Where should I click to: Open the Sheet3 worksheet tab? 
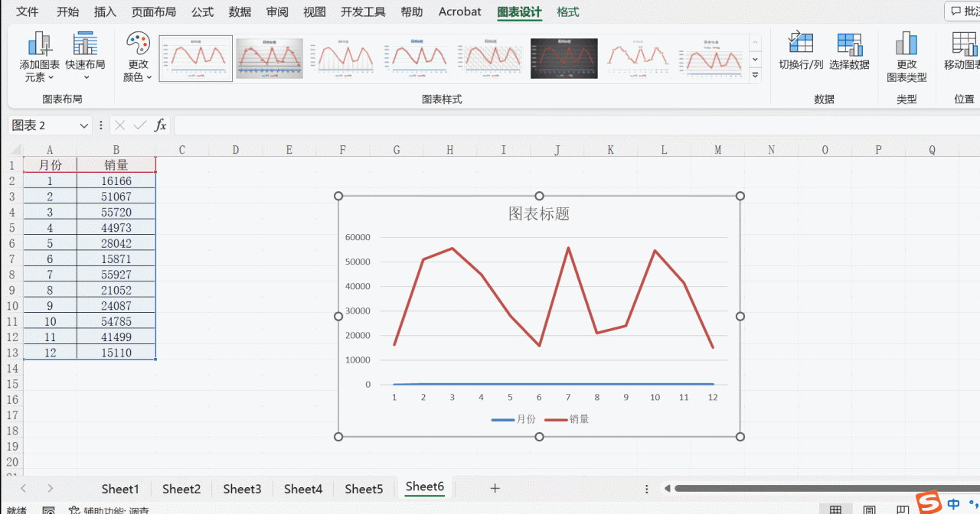pyautogui.click(x=242, y=488)
